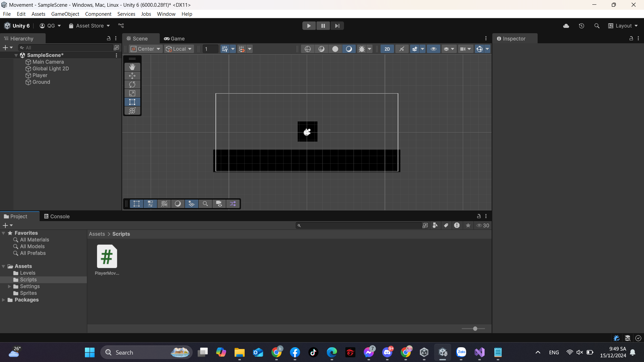Open Unity Cloud icon
Viewport: 644px width, 362px height.
point(566,26)
